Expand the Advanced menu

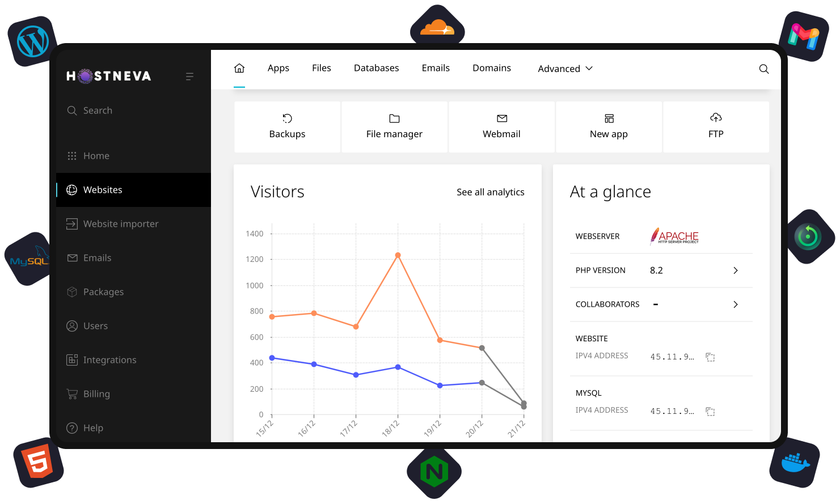pyautogui.click(x=564, y=68)
